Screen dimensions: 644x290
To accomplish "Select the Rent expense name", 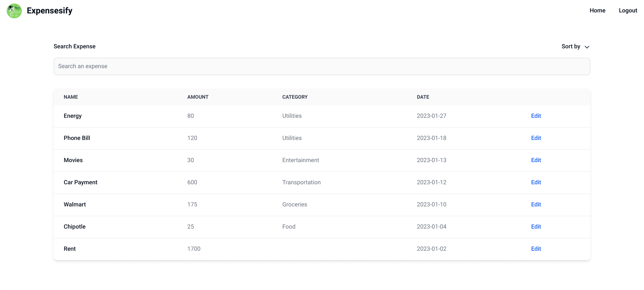I will tap(70, 249).
